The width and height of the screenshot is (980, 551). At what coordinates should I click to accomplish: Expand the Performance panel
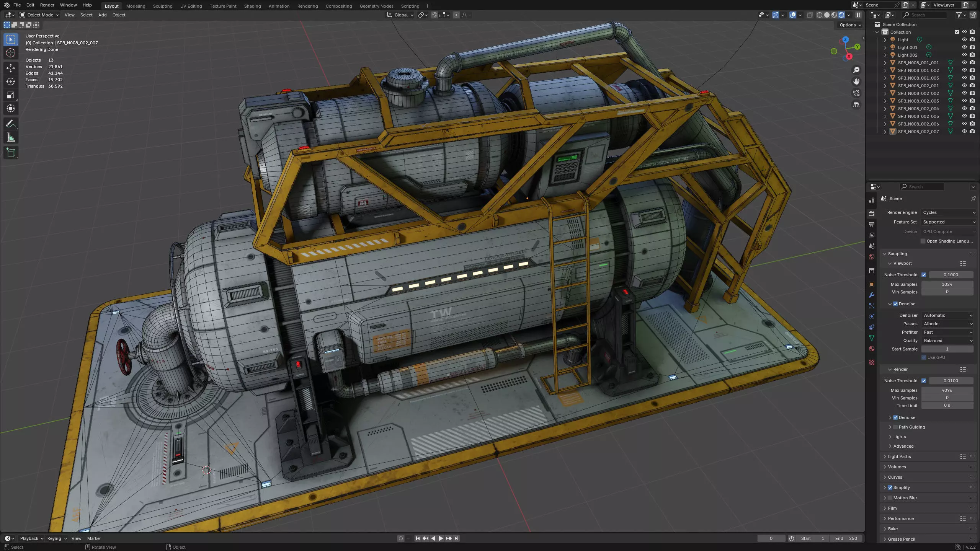pos(901,518)
